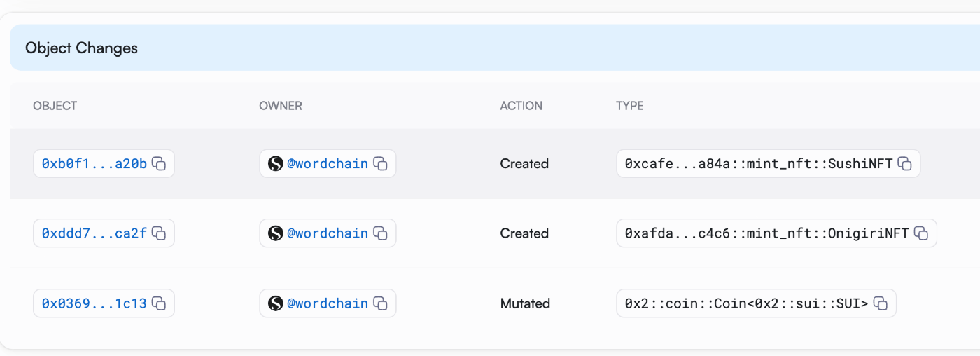Click the OBJECT column header
Viewport: 980px width, 356px height.
(x=55, y=106)
